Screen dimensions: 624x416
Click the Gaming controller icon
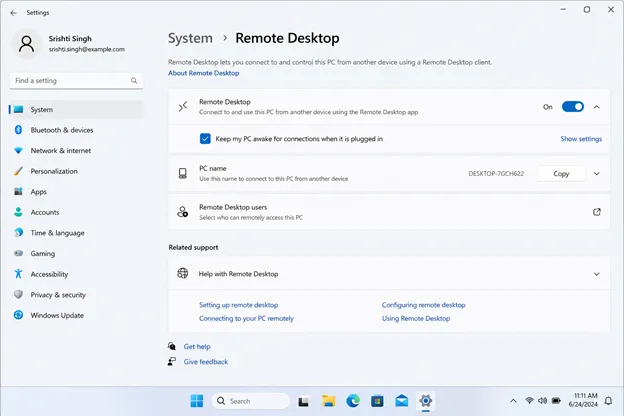[x=18, y=253]
